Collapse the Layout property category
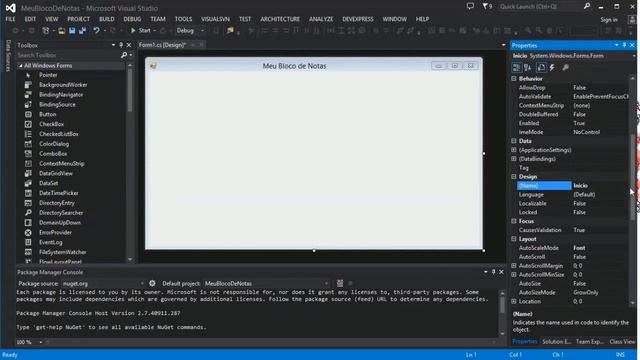Screen dimensions: 640x360 click(514, 239)
